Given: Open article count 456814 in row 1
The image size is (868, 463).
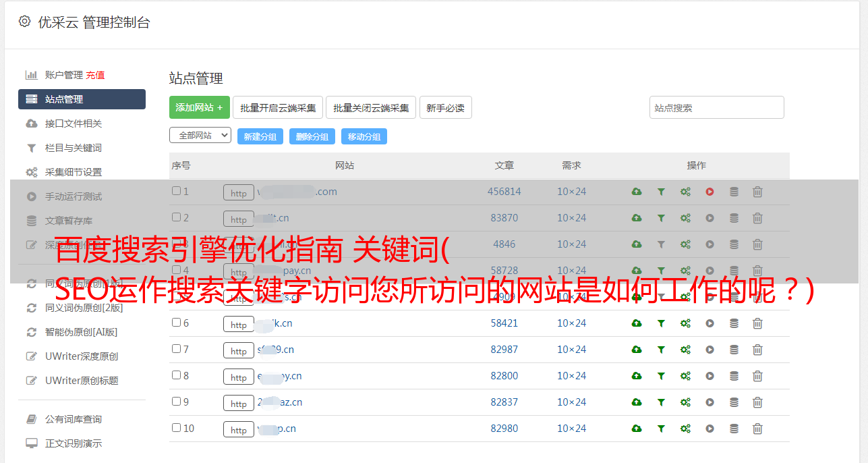Looking at the screenshot, I should (x=504, y=192).
